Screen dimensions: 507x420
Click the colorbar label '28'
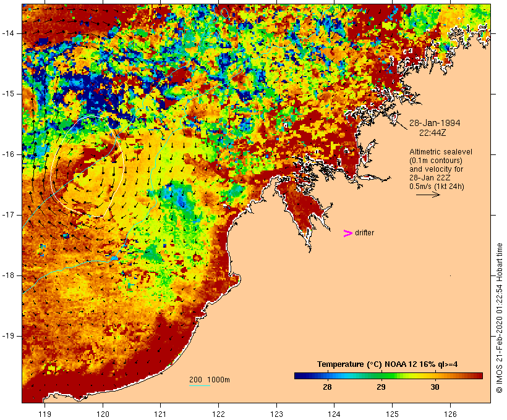327,387
